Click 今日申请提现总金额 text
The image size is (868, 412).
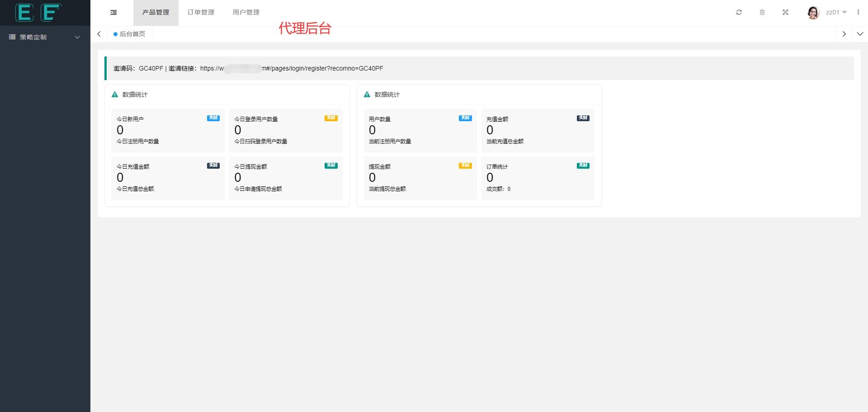(258, 189)
